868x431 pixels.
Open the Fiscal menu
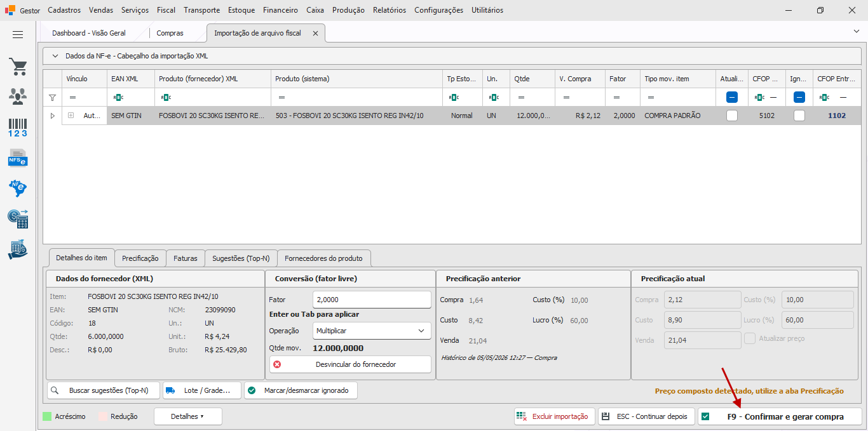[166, 10]
